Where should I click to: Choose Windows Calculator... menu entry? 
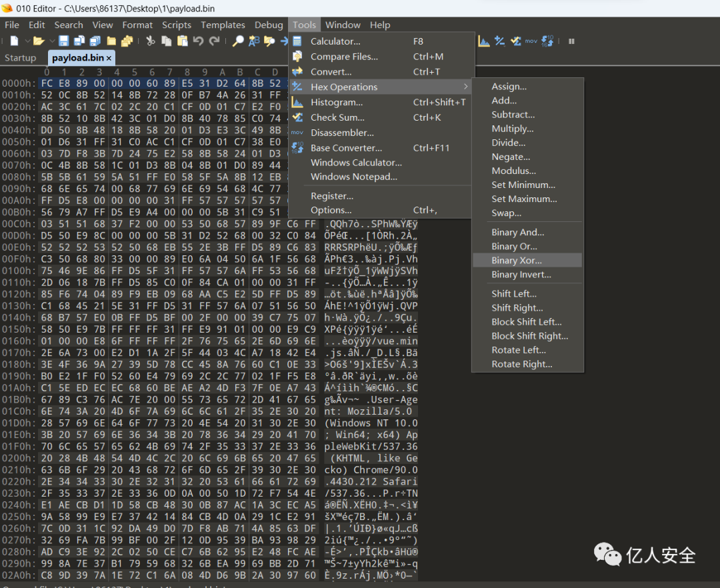[381, 163]
